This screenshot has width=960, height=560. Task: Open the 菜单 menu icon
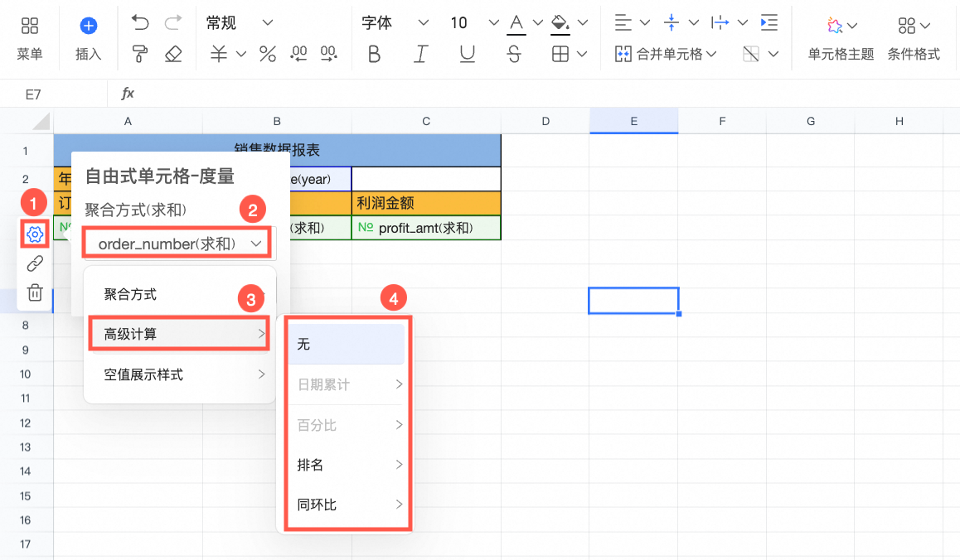point(29,26)
